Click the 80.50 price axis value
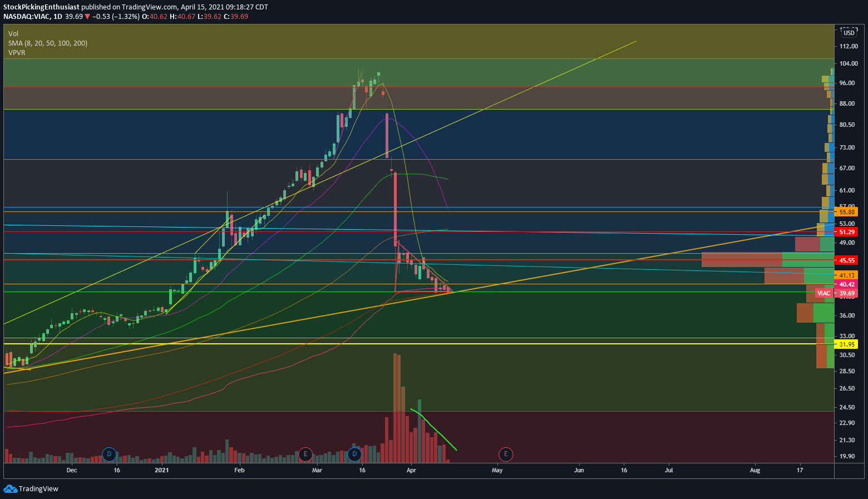 click(x=847, y=125)
